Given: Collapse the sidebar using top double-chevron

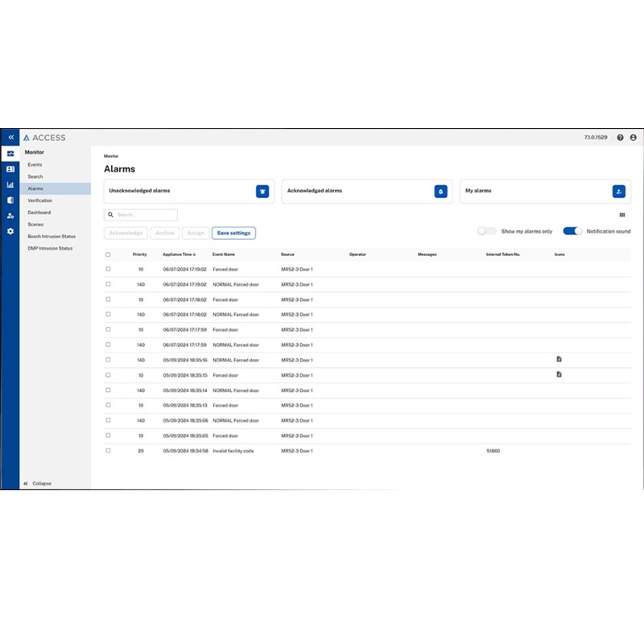Looking at the screenshot, I should [x=10, y=138].
